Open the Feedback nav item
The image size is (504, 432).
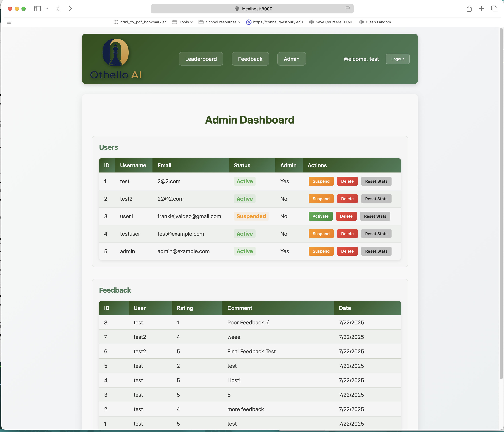pos(250,59)
